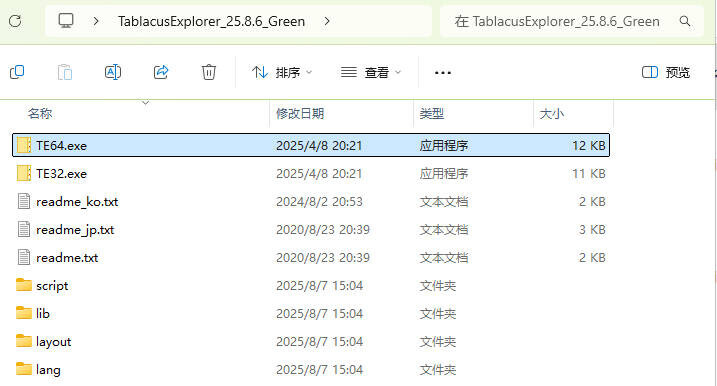Click 文件夹 type cell of script
The image size is (717, 386).
(438, 285)
